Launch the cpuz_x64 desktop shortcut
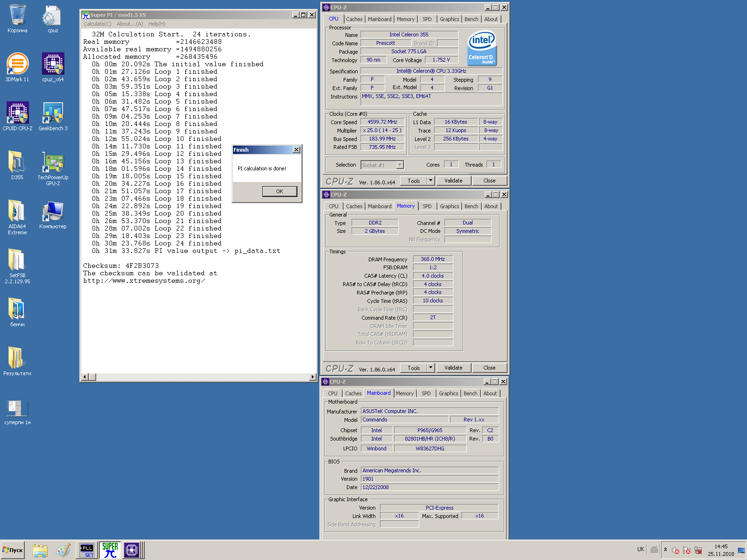 [x=53, y=68]
